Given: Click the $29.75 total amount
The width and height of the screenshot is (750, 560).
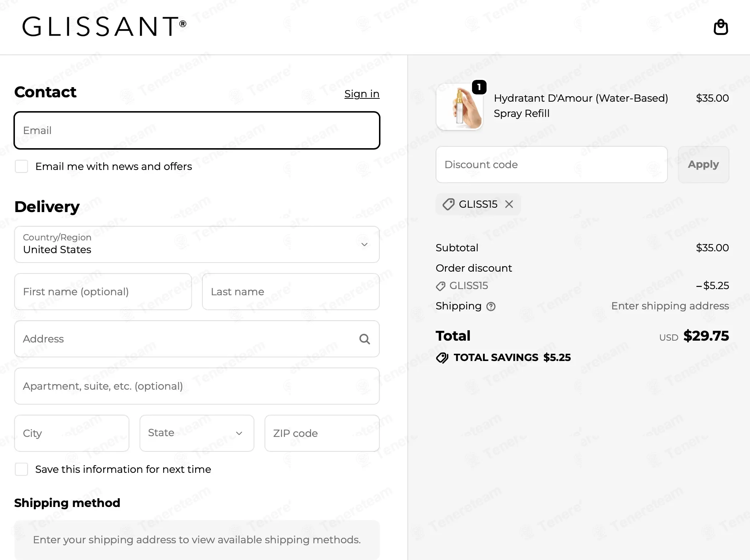Looking at the screenshot, I should tap(706, 336).
